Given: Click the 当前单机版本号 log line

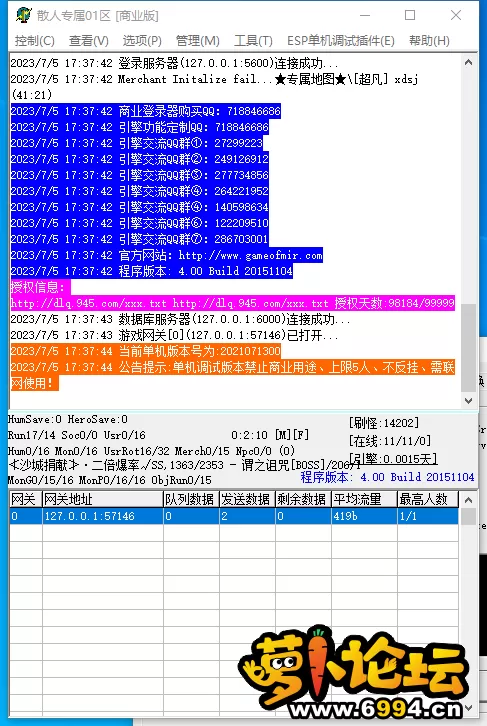Looking at the screenshot, I should coord(145,351).
